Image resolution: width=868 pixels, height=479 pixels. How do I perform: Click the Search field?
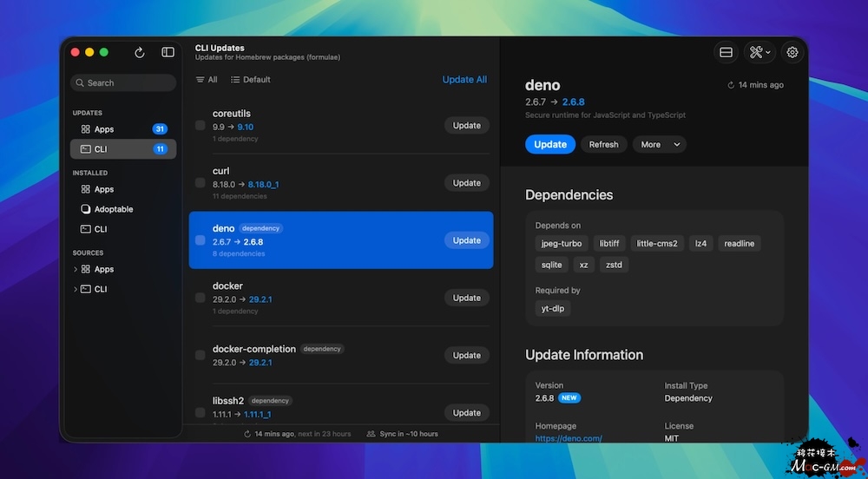pyautogui.click(x=123, y=83)
